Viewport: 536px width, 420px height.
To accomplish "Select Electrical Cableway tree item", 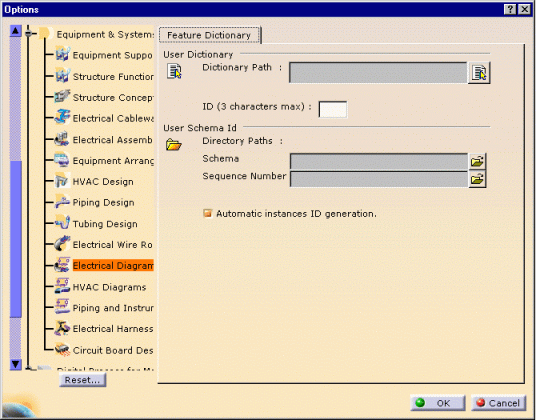I will tap(113, 118).
